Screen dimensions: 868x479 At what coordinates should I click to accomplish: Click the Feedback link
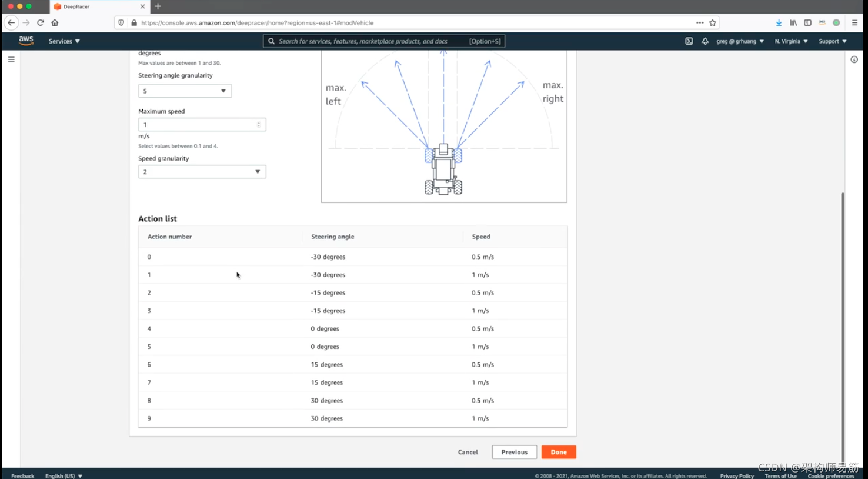[x=22, y=475]
